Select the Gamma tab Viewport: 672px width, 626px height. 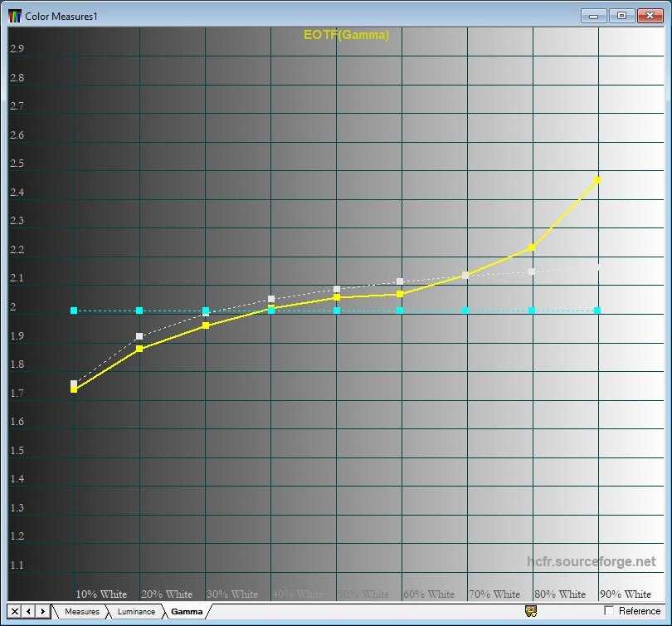[x=187, y=612]
